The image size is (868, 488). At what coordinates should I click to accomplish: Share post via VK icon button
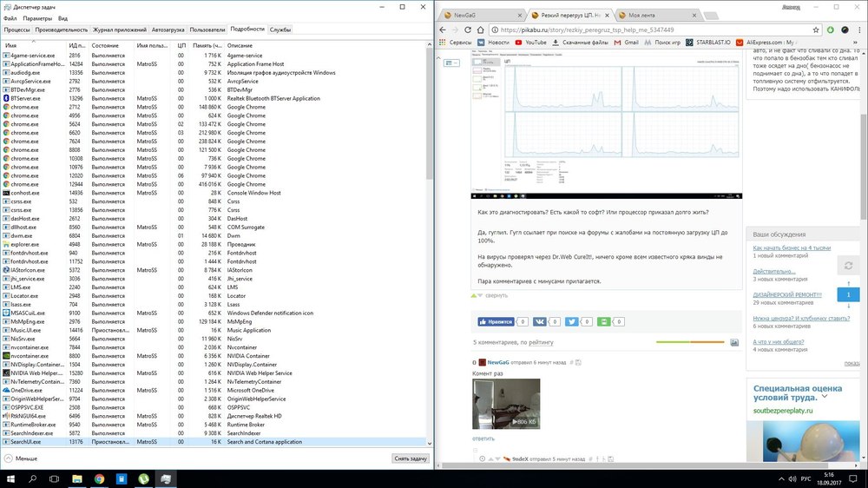pos(540,321)
